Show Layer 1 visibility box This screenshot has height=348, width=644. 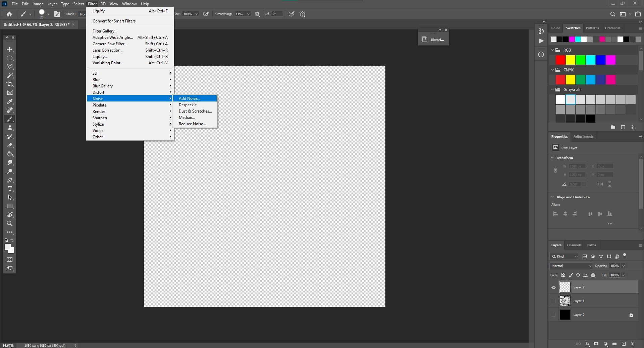[x=553, y=301]
